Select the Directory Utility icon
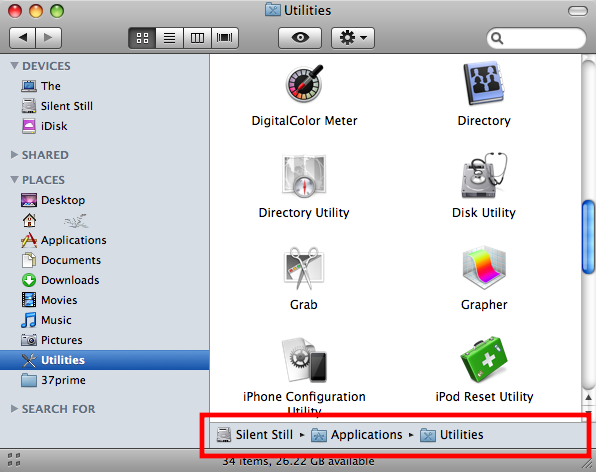 click(304, 176)
